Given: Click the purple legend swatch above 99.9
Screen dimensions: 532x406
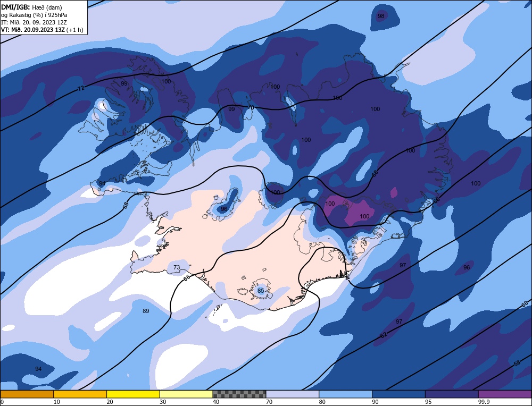Looking at the screenshot, I should coord(505,394).
